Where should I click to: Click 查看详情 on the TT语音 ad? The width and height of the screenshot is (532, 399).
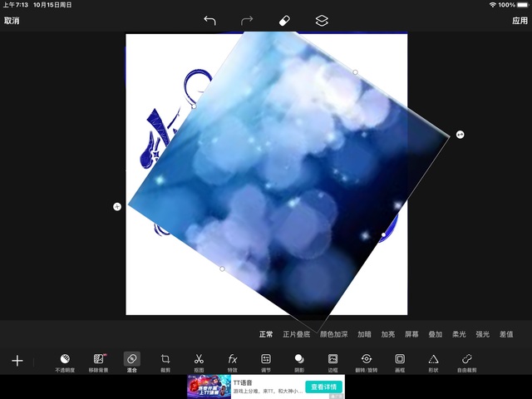[x=323, y=387]
